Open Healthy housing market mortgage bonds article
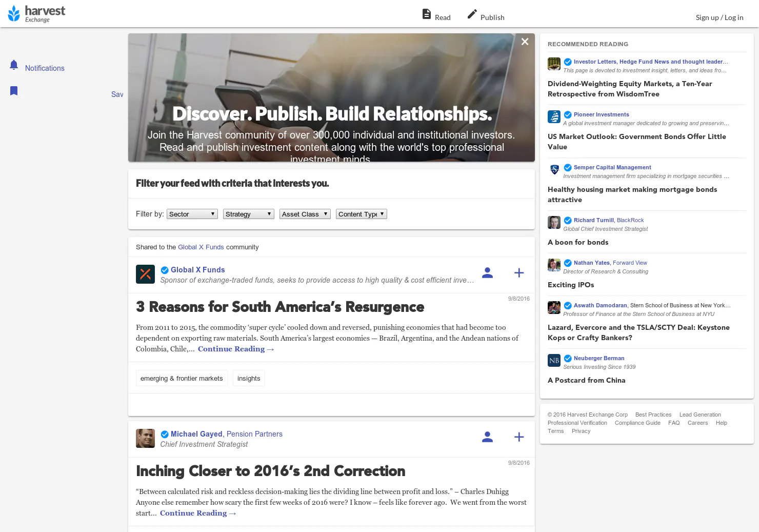The width and height of the screenshot is (759, 532). tap(632, 194)
